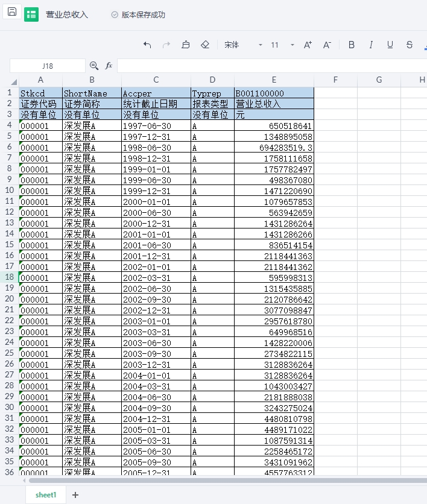Screen dimensions: 427x504
Task: Click cell 1997-06-30
Action: click(x=156, y=125)
